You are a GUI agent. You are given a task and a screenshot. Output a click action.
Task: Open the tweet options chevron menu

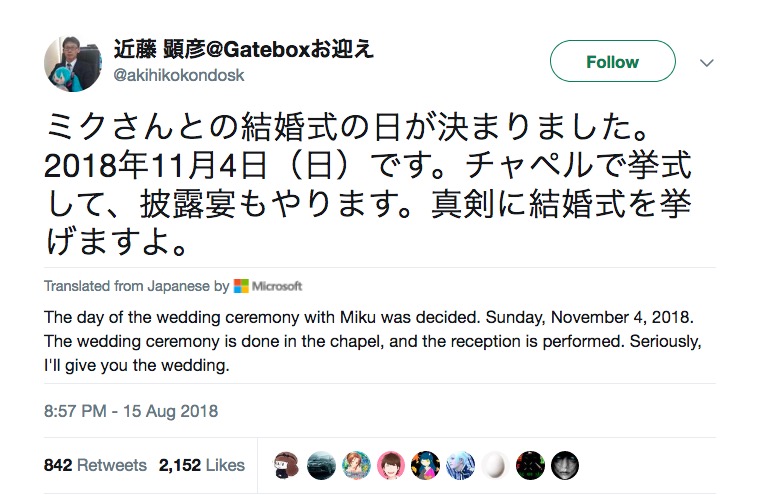pos(707,62)
